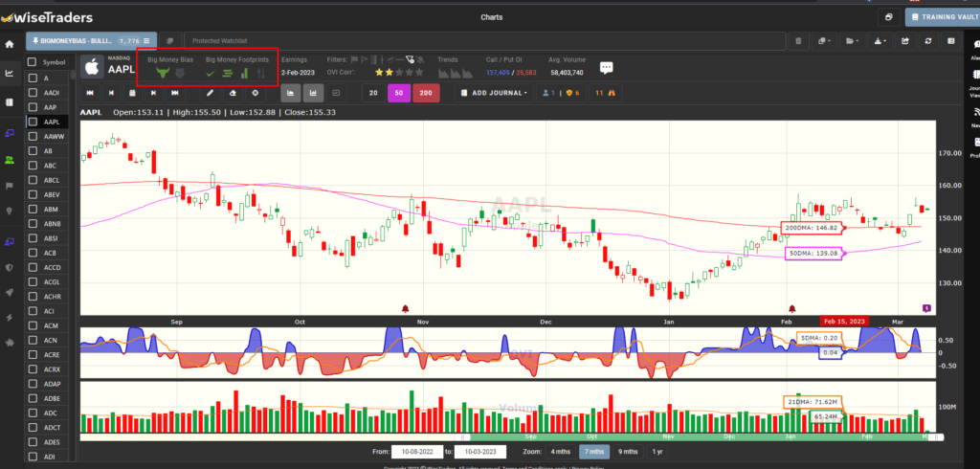Click the table list view icon at far right
This screenshot has width=980, height=469.
[x=950, y=41]
